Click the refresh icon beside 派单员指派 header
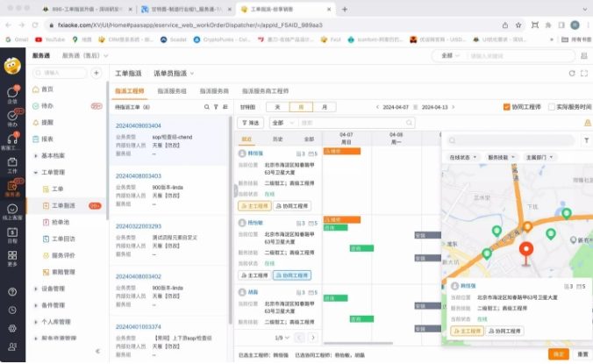 572,74
